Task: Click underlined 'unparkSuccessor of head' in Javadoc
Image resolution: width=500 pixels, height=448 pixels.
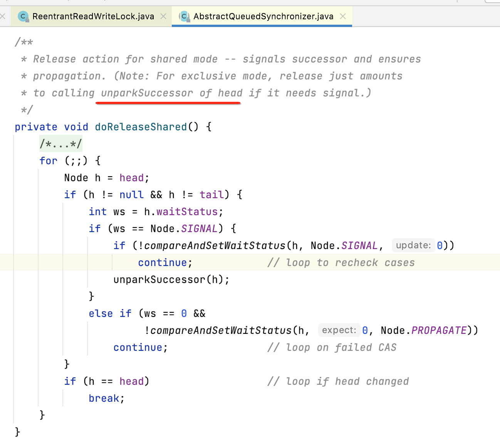Action: pyautogui.click(x=172, y=93)
